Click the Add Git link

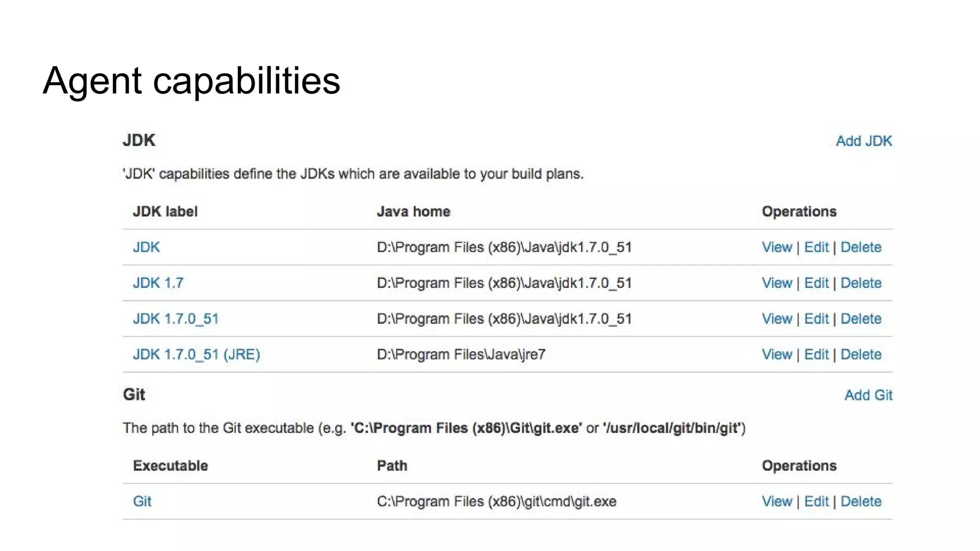click(868, 395)
